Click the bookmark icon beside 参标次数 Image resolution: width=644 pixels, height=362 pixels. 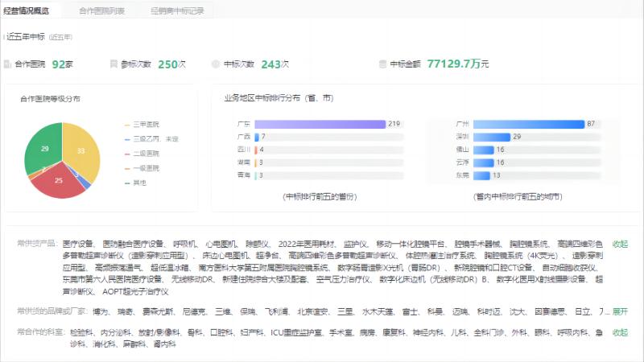tap(114, 64)
